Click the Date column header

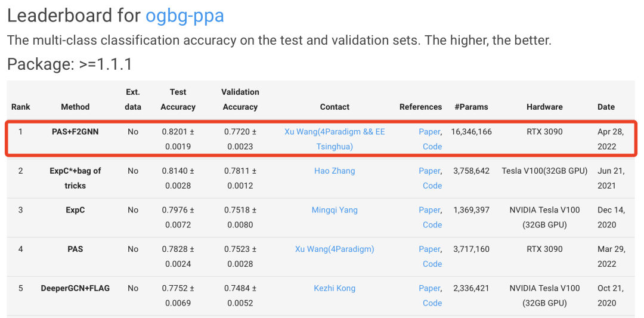pyautogui.click(x=606, y=107)
